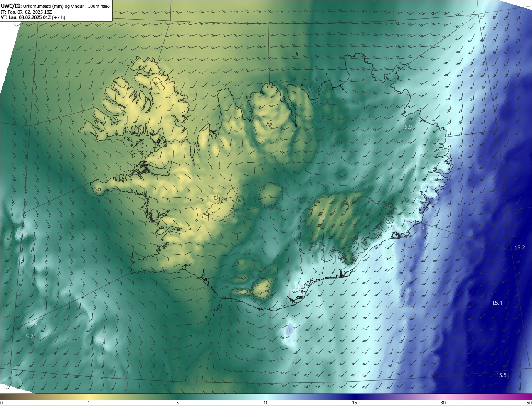Click the colour scale tick label '0'
This screenshot has width=532, height=406.
click(x=2, y=403)
